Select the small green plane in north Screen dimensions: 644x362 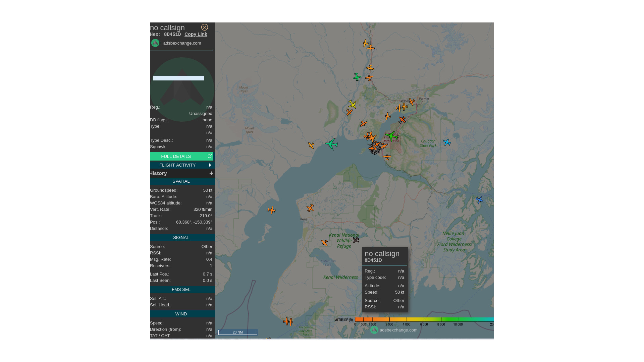coord(357,77)
